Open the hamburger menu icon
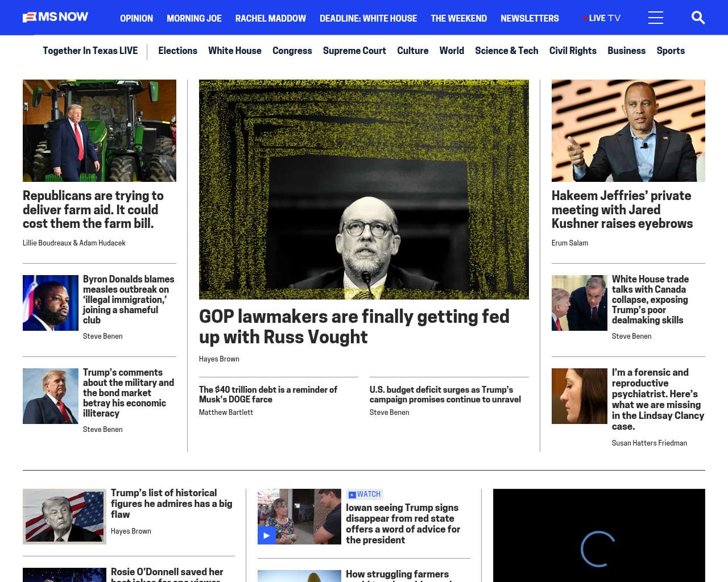 (656, 18)
